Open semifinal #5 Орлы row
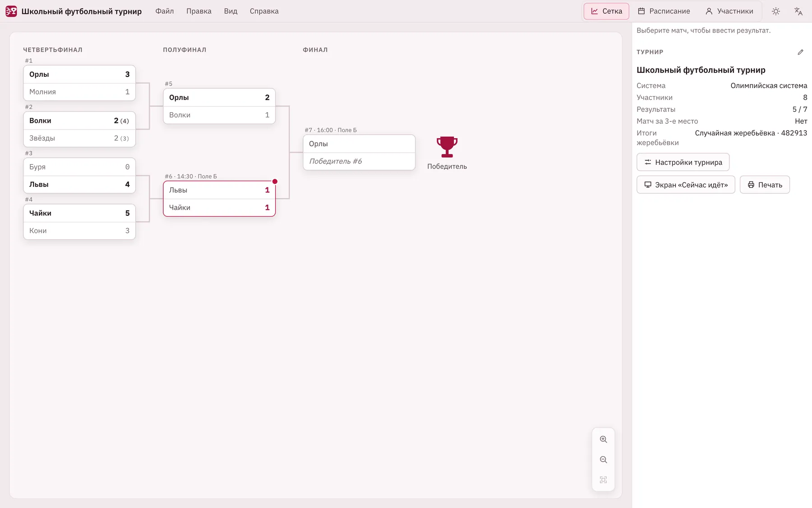 click(219, 98)
